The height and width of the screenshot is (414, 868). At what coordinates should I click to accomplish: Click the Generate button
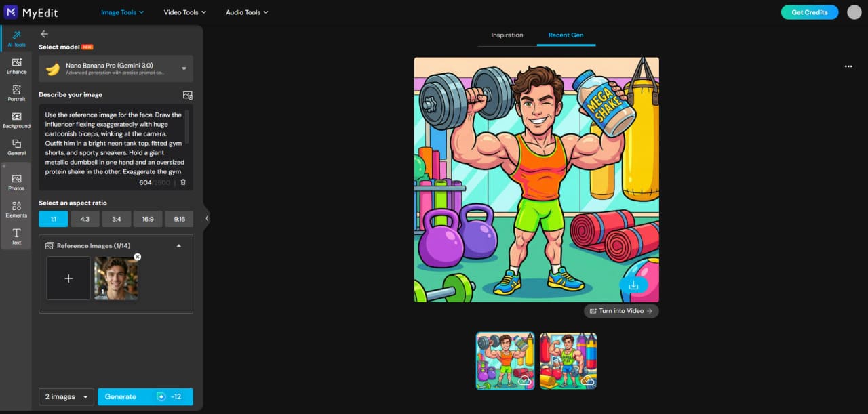click(x=145, y=396)
